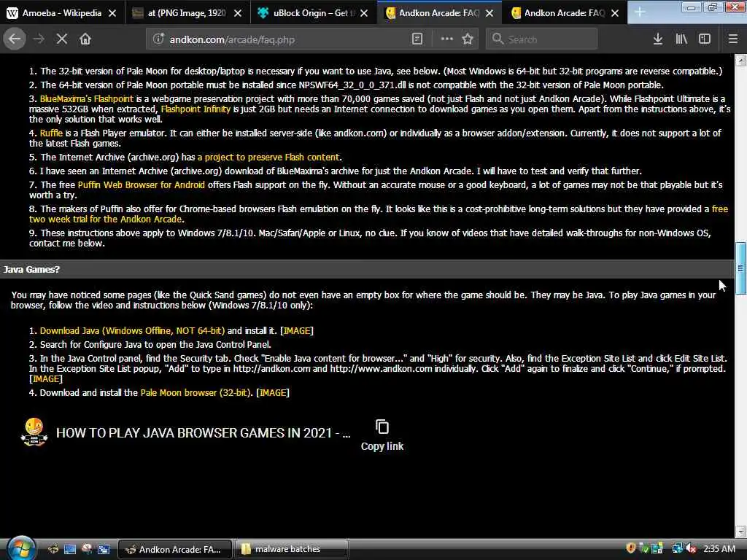Open the downloads panel

658,39
